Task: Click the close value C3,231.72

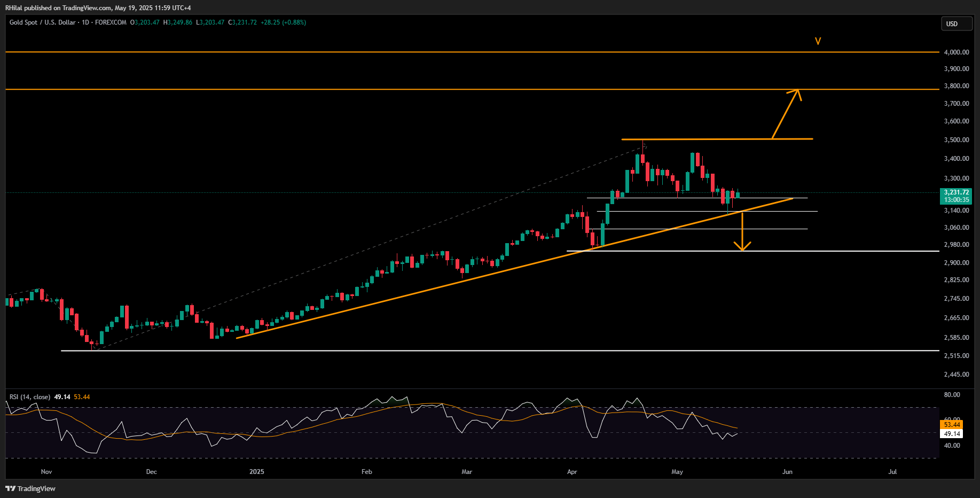Action: tap(242, 22)
